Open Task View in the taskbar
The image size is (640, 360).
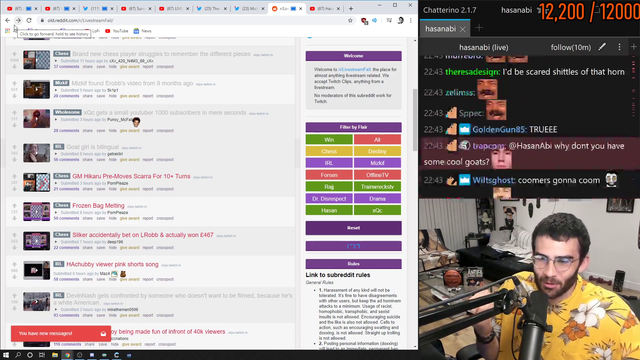point(42,355)
